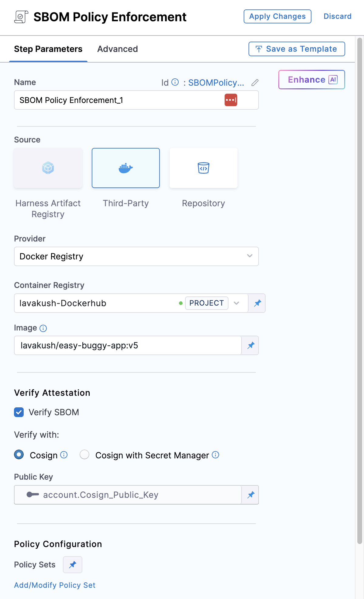Click the pencil icon to edit Id

(x=255, y=82)
